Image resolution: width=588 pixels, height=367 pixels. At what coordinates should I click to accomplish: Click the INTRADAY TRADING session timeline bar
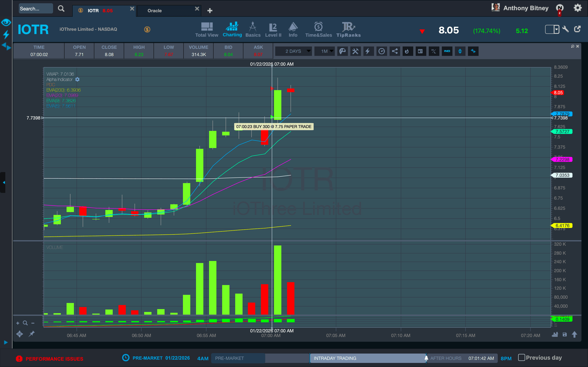point(367,358)
